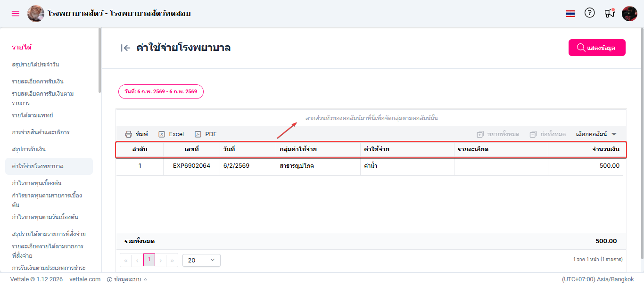Open the hamburger menu icon
Image resolution: width=644 pixels, height=286 pixels.
click(x=16, y=14)
